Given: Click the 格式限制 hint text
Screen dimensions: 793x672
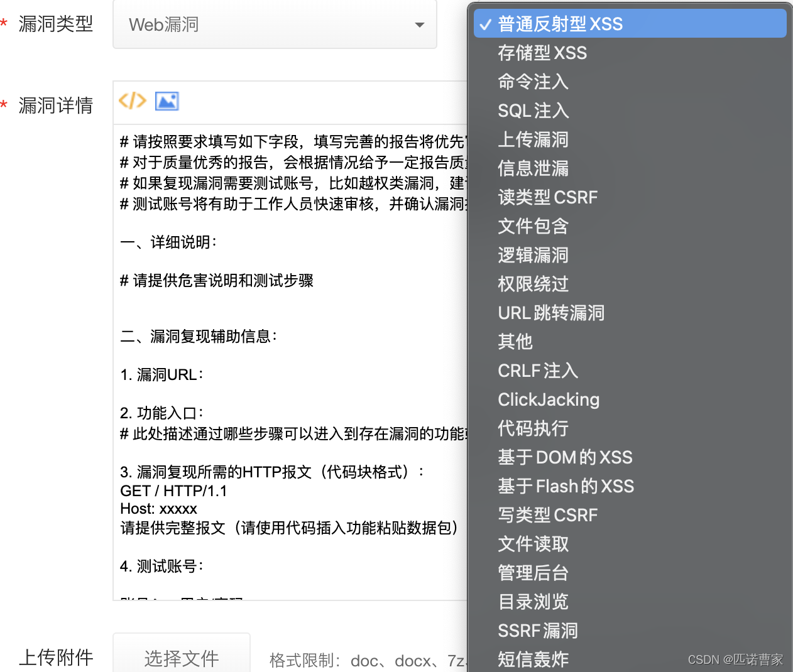Looking at the screenshot, I should coord(368,661).
